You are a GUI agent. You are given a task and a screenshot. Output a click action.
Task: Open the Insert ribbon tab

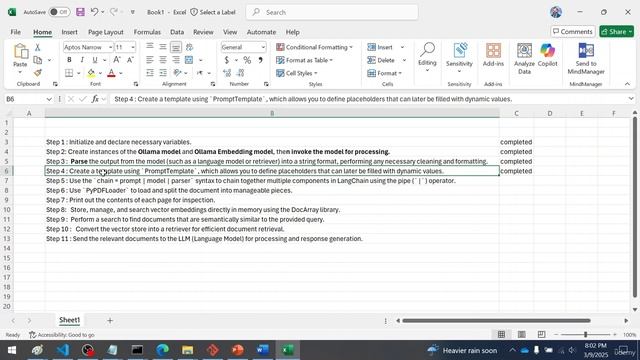tap(69, 32)
